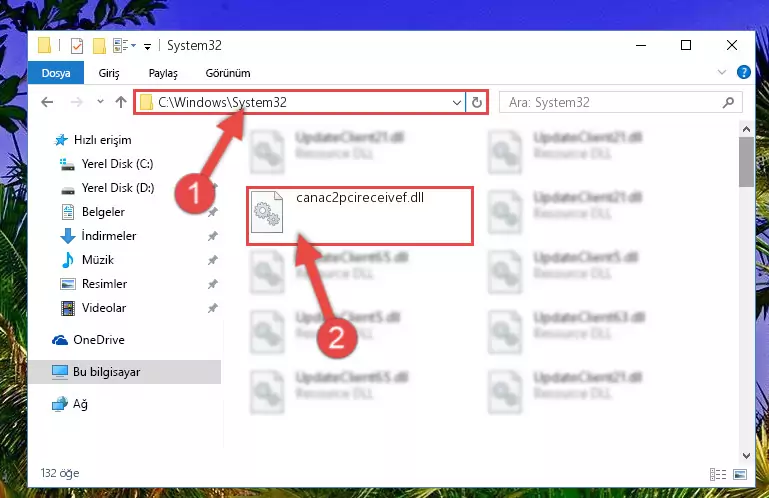Click the pin icon next to Resimler

(x=212, y=284)
